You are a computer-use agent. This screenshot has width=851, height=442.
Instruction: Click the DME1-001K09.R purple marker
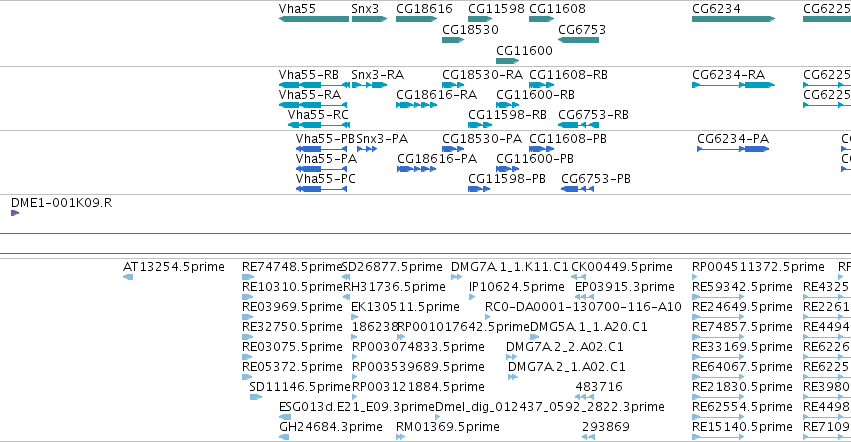pos(15,213)
